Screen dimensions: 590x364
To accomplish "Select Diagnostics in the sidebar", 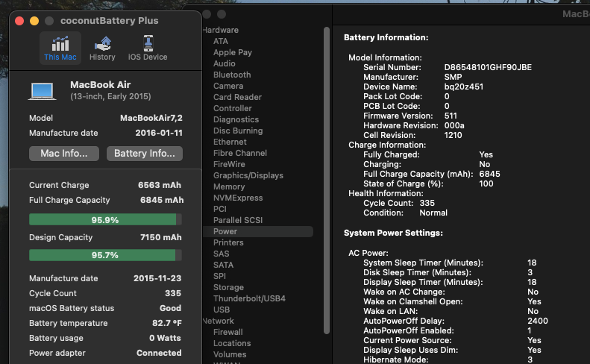I will click(x=236, y=119).
